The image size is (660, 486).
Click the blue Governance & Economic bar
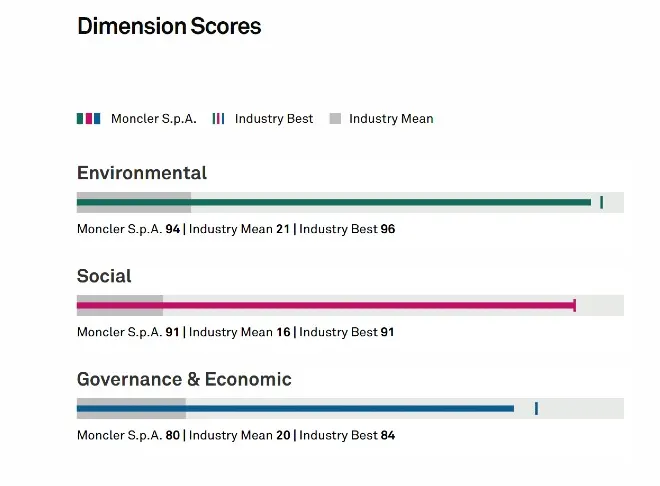[295, 409]
